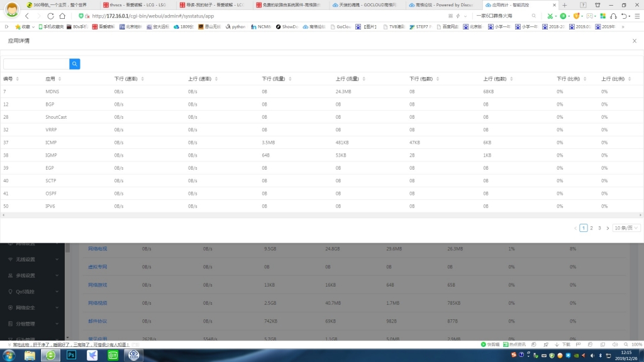This screenshot has width=644, height=362.
Task: Select current pagination page 1
Action: (583, 228)
